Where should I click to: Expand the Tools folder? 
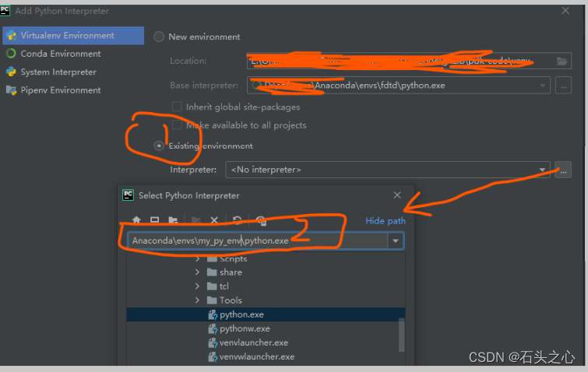tap(198, 300)
